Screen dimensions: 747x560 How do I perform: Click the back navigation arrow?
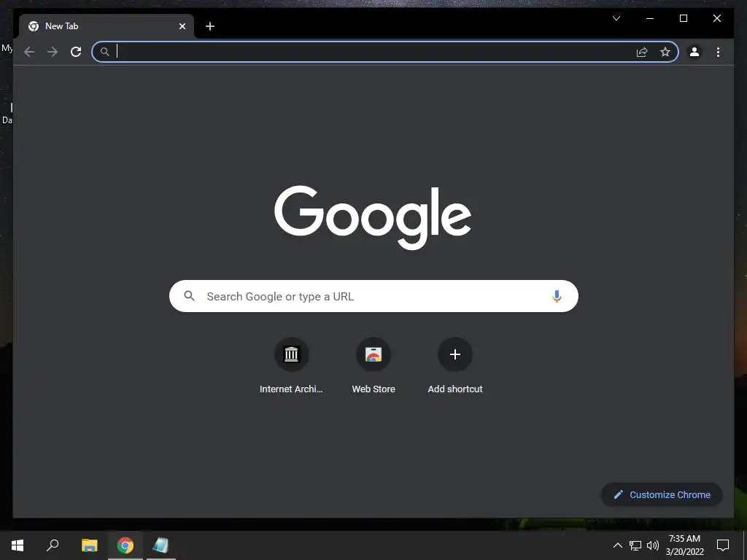pos(29,52)
